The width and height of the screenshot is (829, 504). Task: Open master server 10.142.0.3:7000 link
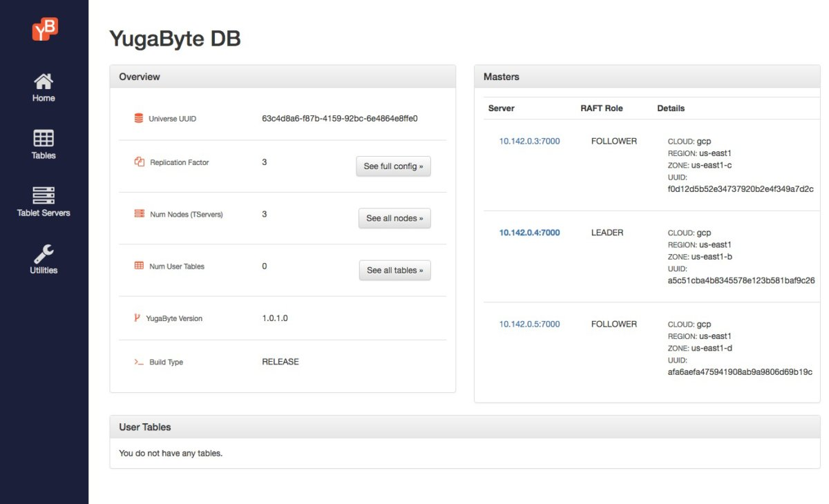[x=529, y=141]
